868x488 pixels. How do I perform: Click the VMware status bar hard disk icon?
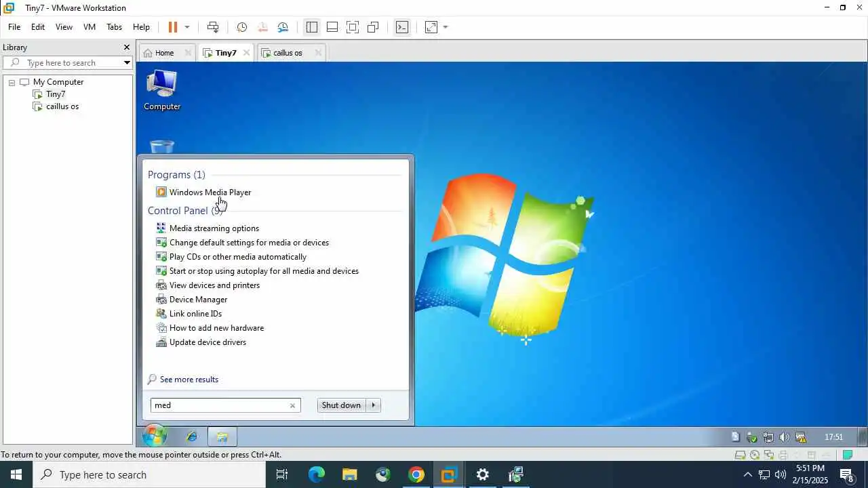[x=741, y=455]
